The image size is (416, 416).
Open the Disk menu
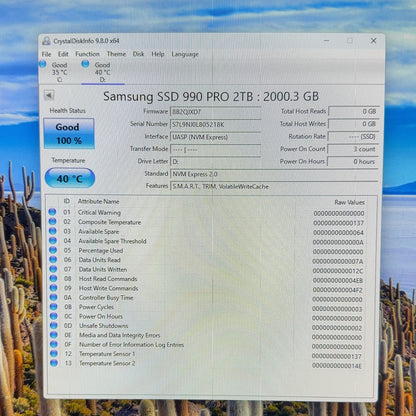click(138, 54)
